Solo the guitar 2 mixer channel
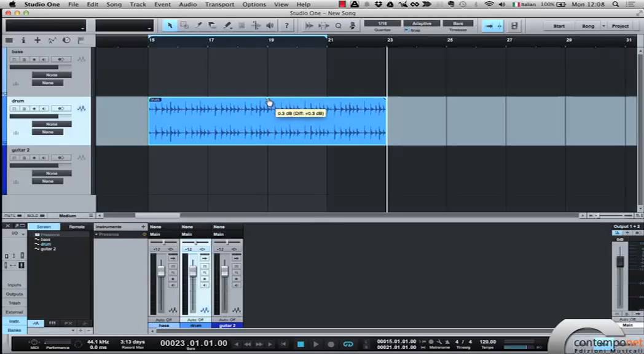 pos(236,272)
